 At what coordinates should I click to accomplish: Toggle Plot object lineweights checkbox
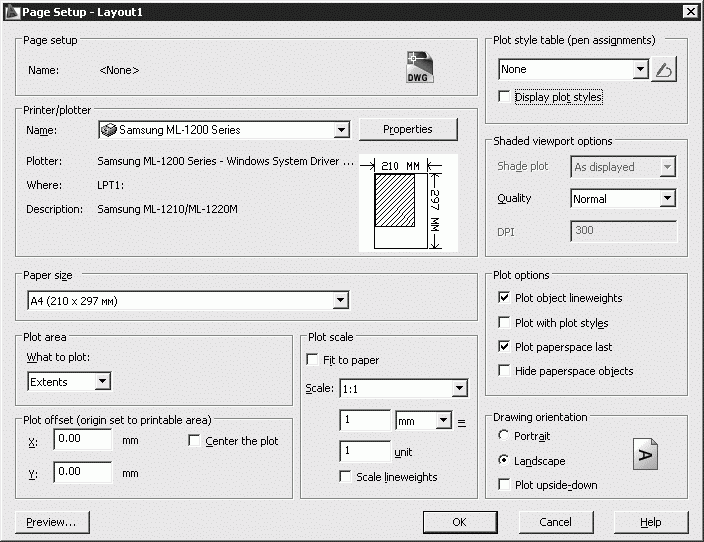pyautogui.click(x=505, y=298)
